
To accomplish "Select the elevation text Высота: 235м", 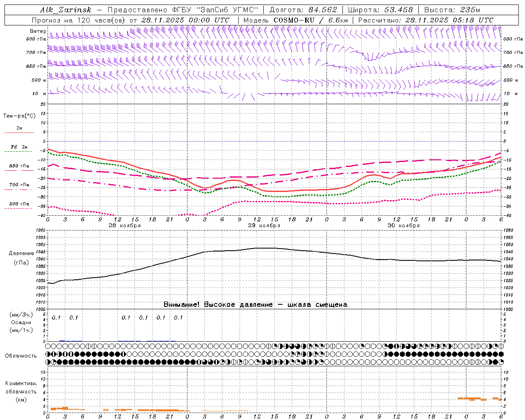I will 452,10.
